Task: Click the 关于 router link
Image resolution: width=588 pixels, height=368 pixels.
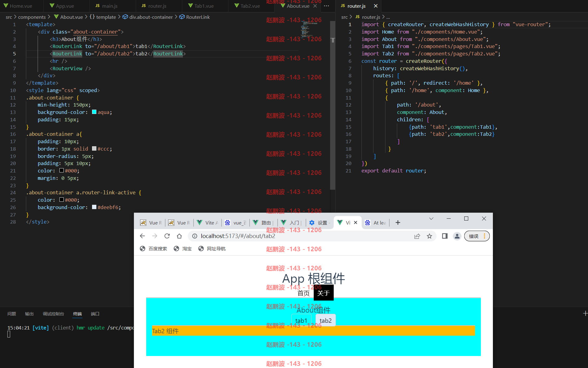Action: (x=324, y=293)
